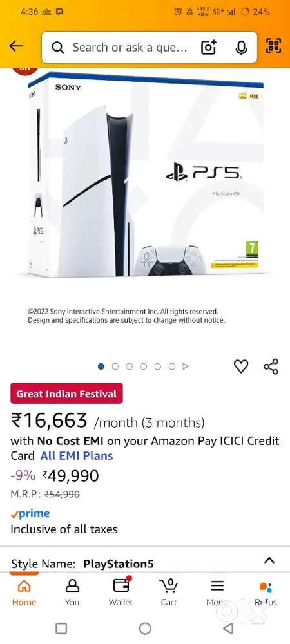Open the QR code scanner icon
This screenshot has width=290, height=644.
[x=274, y=46]
